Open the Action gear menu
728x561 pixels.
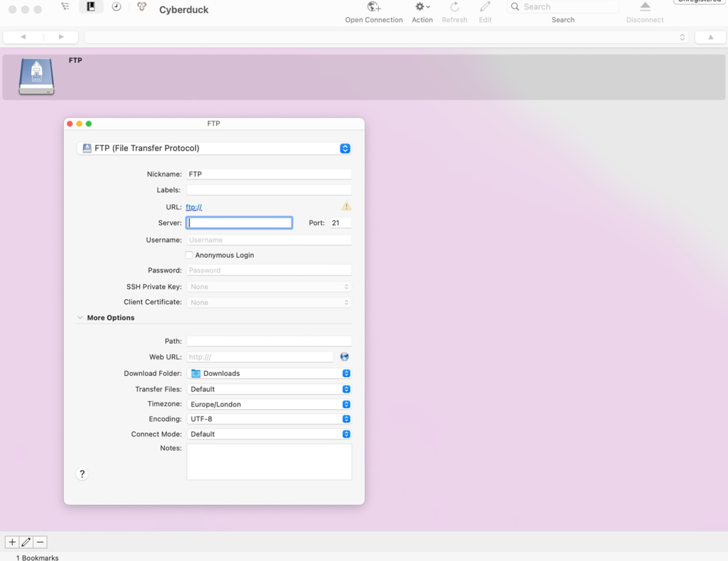422,13
